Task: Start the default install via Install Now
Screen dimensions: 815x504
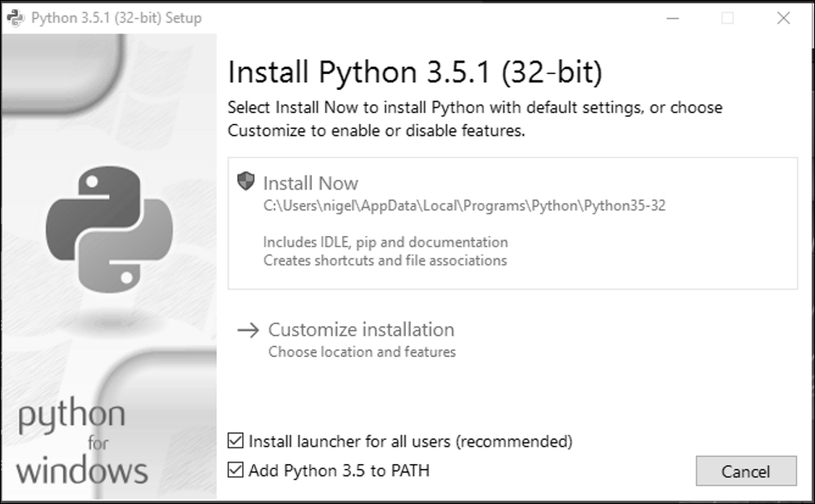Action: click(310, 183)
